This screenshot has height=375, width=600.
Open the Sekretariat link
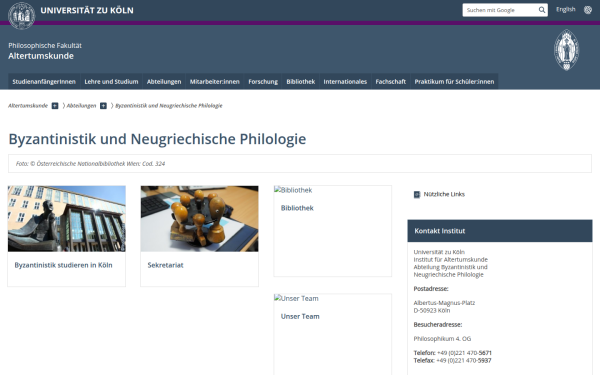pos(165,265)
